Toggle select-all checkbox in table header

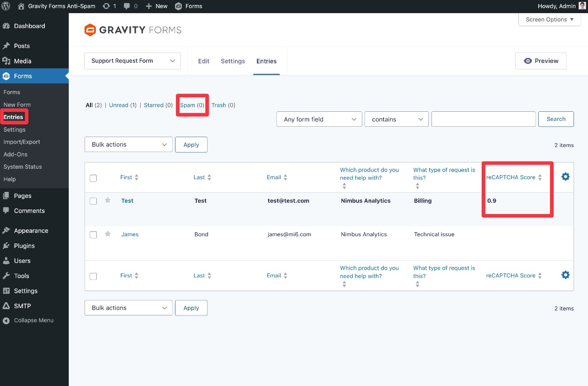click(93, 178)
